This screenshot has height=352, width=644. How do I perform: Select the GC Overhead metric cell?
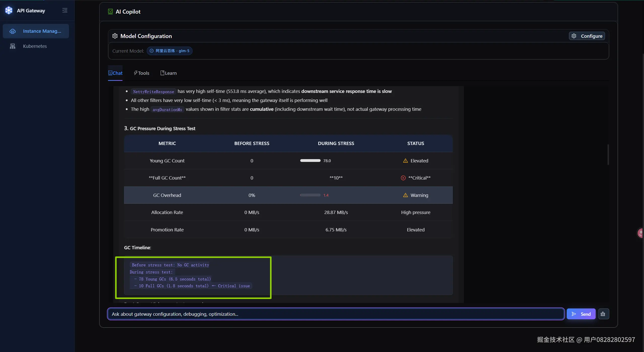(x=167, y=195)
